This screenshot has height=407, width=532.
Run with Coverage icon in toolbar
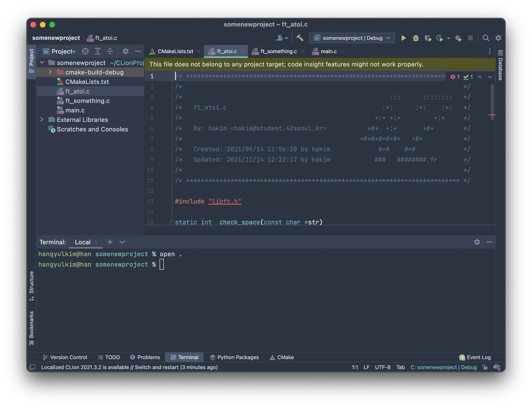point(428,38)
